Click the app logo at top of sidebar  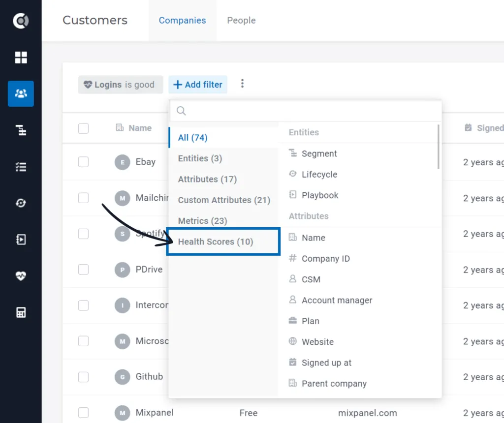21,21
